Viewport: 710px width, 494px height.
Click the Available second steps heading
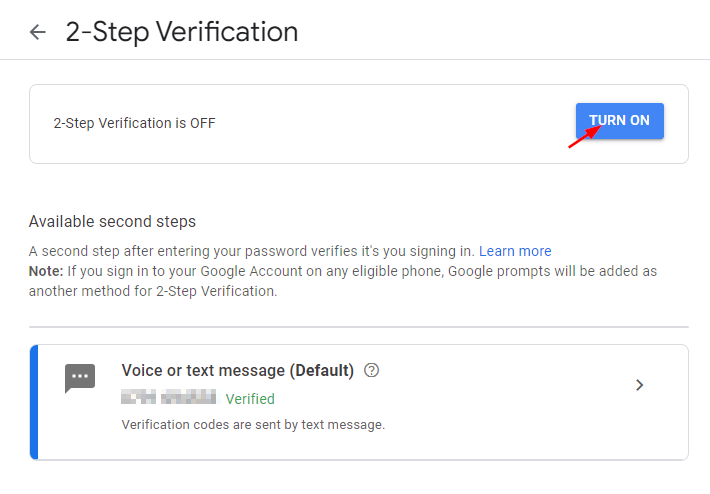click(x=112, y=221)
